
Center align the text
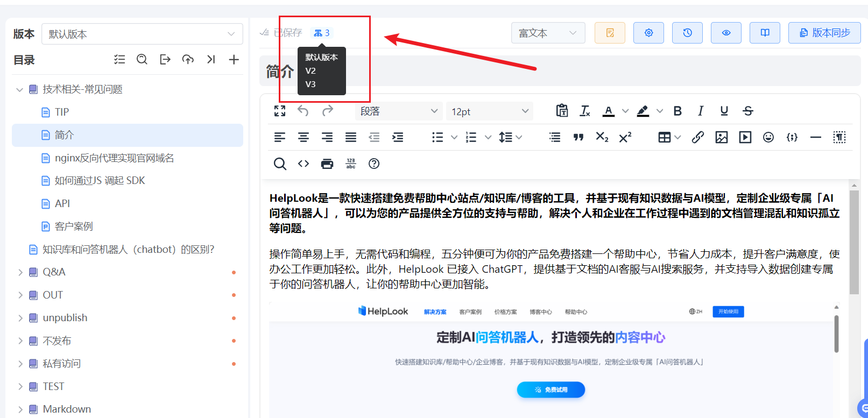(304, 137)
